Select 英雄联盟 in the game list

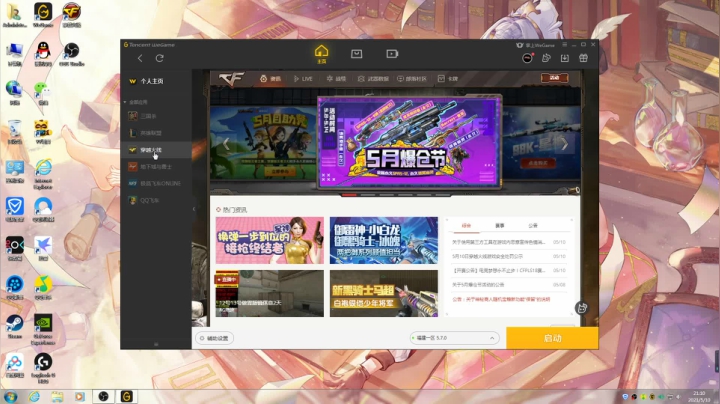156,133
